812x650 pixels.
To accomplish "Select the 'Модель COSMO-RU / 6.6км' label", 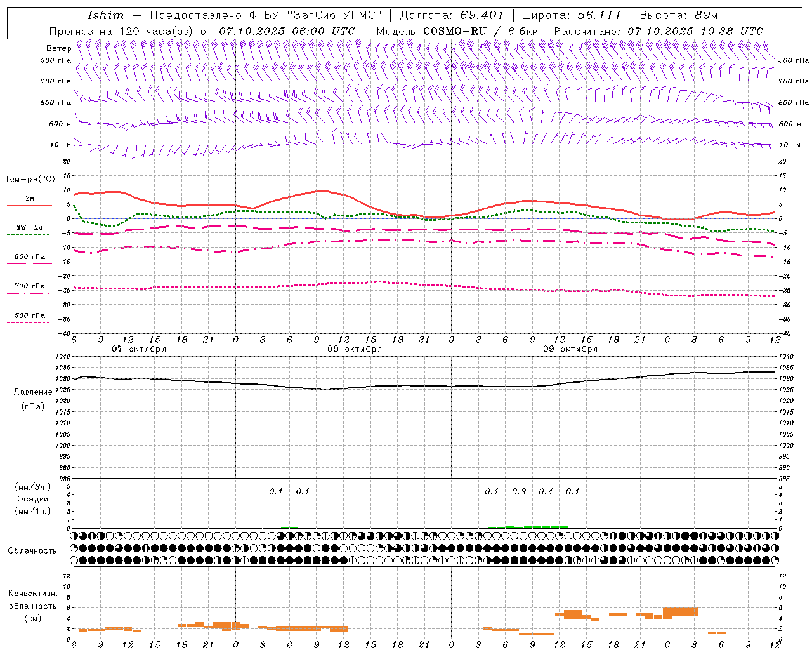I will point(457,31).
